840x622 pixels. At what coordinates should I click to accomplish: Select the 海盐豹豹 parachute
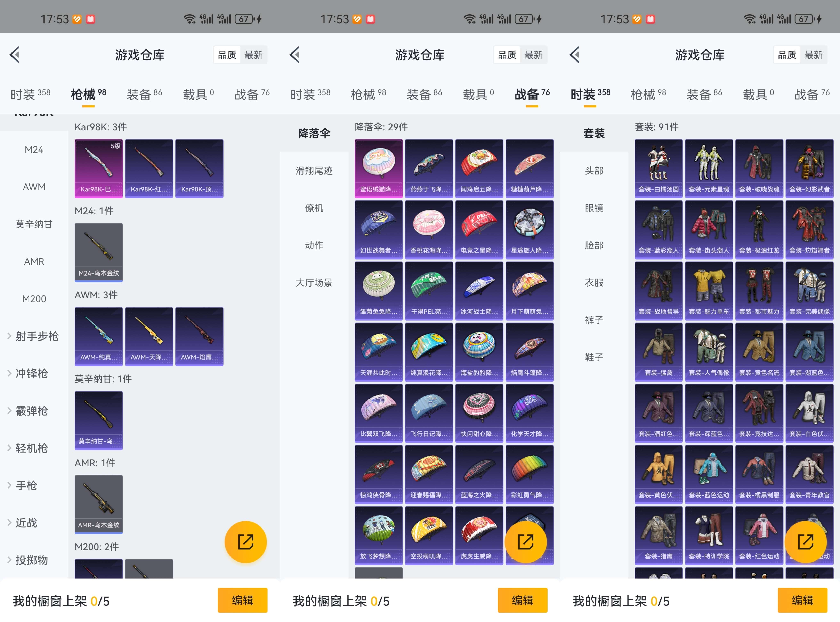click(479, 352)
